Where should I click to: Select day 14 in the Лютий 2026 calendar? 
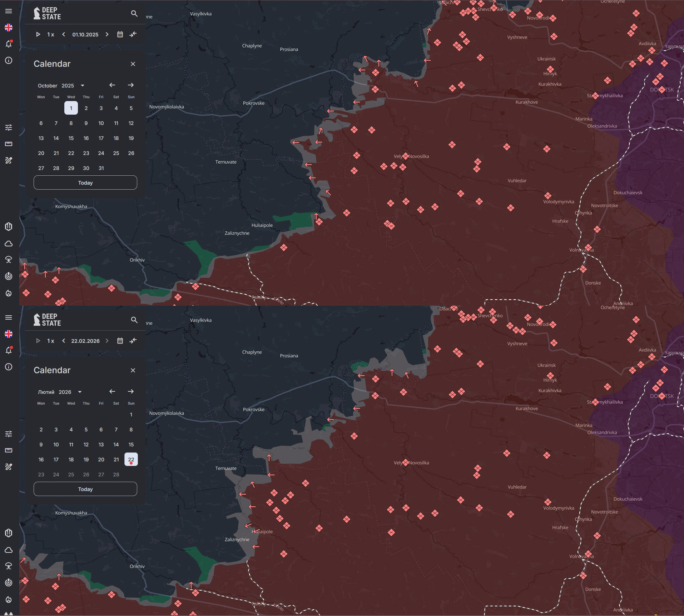116,445
